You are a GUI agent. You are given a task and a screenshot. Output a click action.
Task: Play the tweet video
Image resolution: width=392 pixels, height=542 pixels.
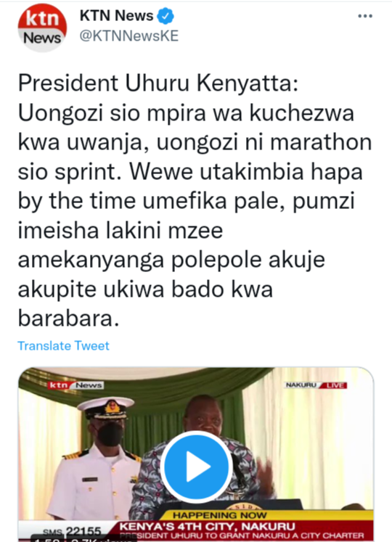tap(196, 467)
